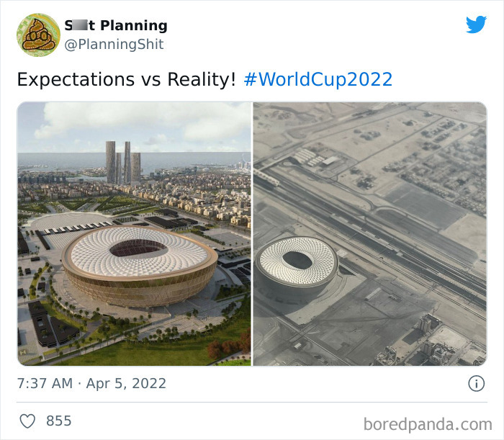
Task: Open the tweet info circle icon
Action: (476, 383)
